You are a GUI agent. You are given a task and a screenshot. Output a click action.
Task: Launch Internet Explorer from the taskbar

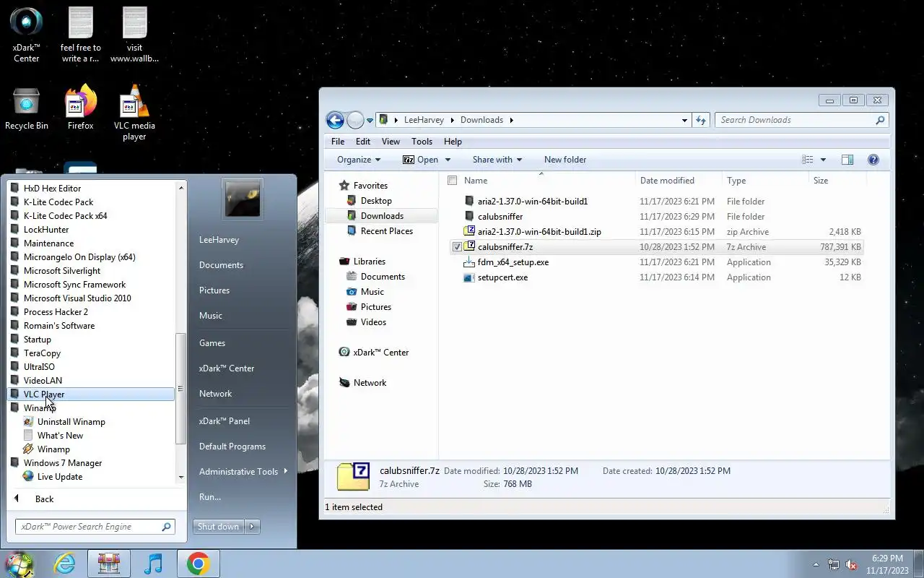(x=64, y=564)
